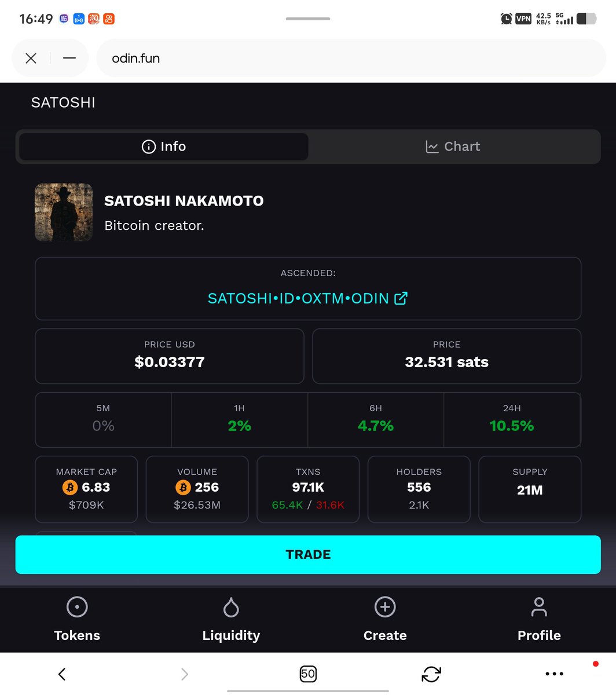Tap the alarm clock status icon
The width and height of the screenshot is (616, 695).
506,19
